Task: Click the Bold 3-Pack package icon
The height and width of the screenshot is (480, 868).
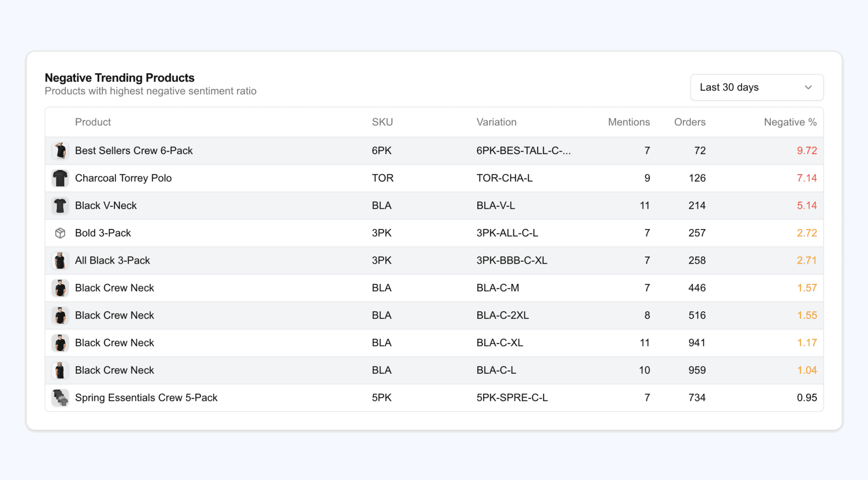Action: [x=60, y=233]
